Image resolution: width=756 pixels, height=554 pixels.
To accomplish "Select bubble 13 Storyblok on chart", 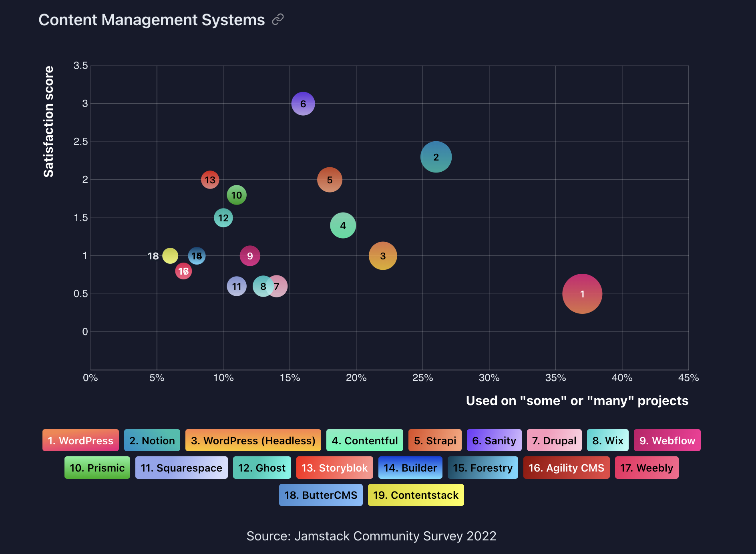I will click(x=210, y=180).
